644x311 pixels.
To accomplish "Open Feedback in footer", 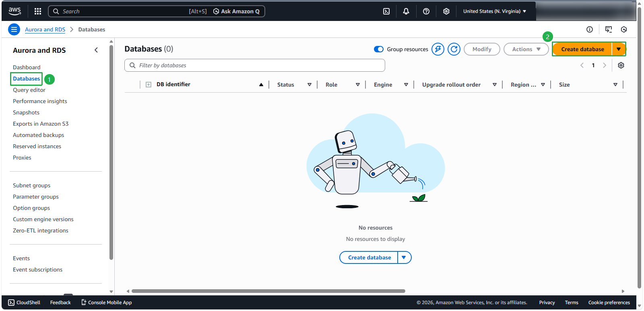I will (60, 303).
